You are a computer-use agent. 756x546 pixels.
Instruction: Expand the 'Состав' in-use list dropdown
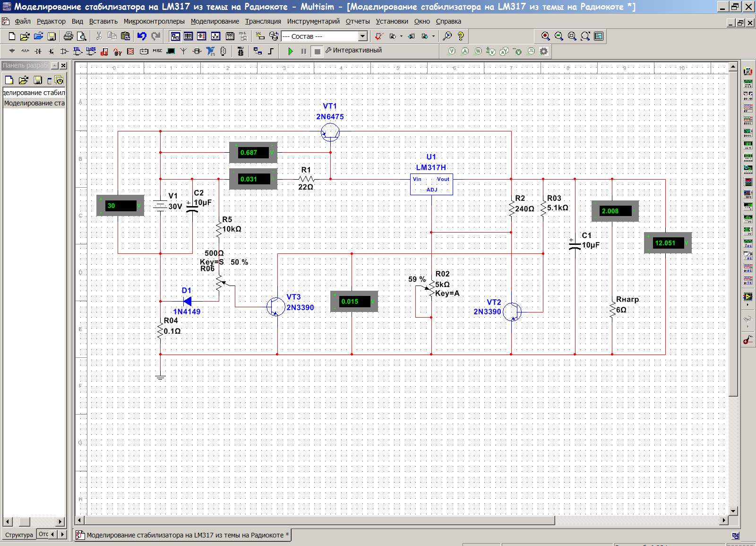tap(363, 36)
